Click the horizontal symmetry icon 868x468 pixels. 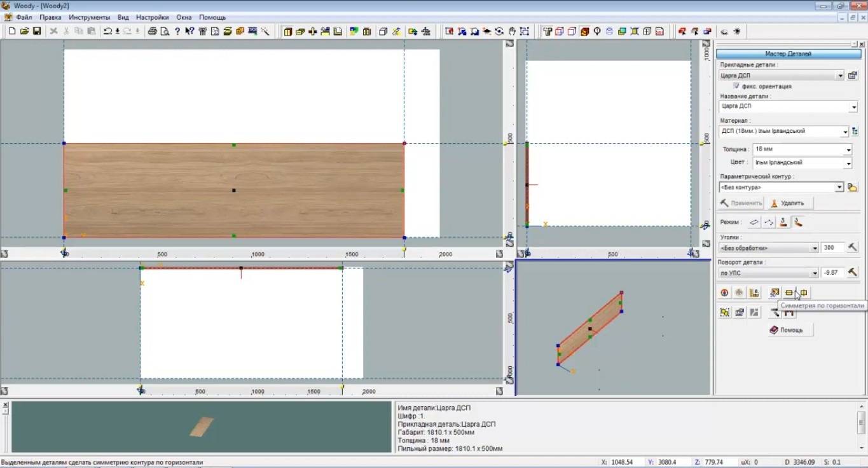click(789, 292)
